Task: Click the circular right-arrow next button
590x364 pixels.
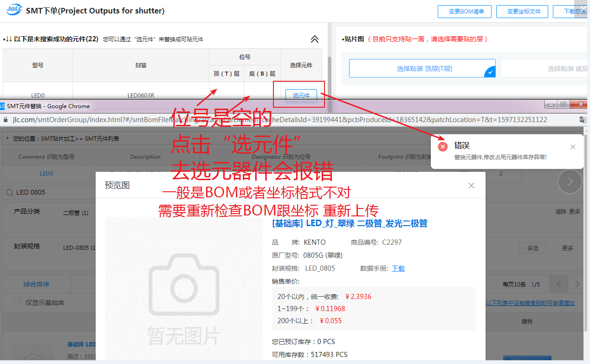Action: 570,182
